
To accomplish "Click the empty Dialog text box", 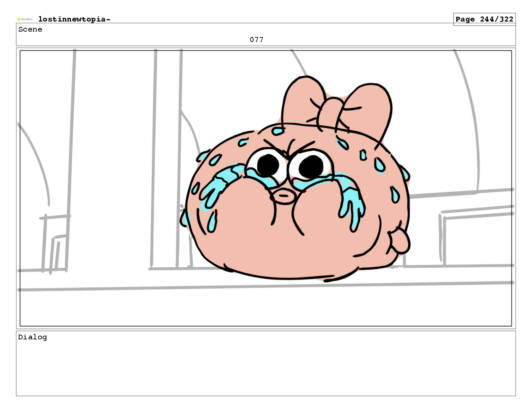I will coord(266,364).
